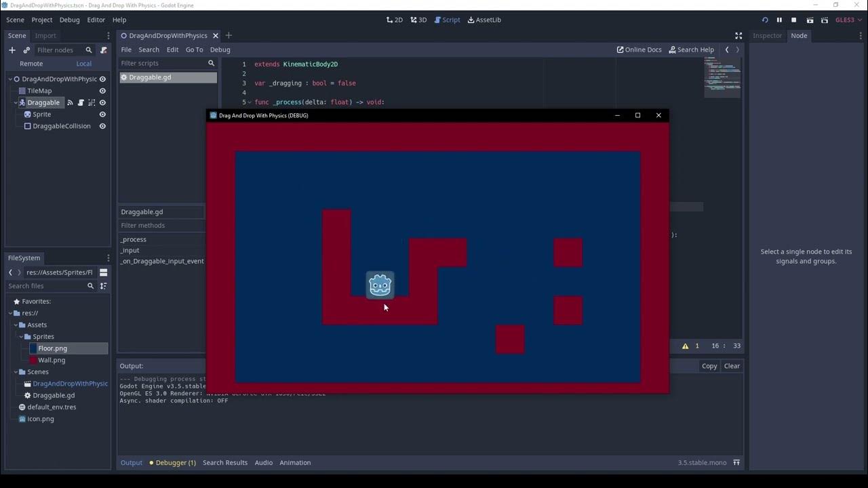Viewport: 868px width, 488px height.
Task: Open the Project menu
Action: coord(41,20)
